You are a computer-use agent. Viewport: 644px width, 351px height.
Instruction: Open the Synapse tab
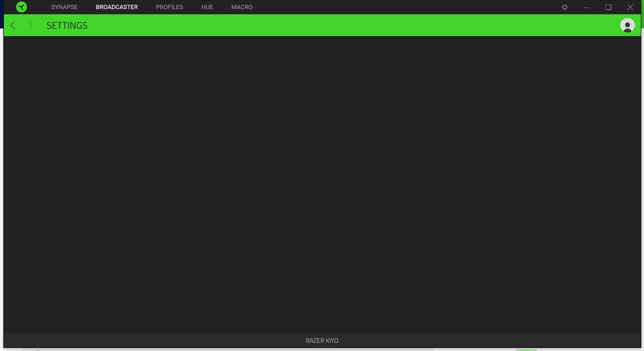coord(64,7)
